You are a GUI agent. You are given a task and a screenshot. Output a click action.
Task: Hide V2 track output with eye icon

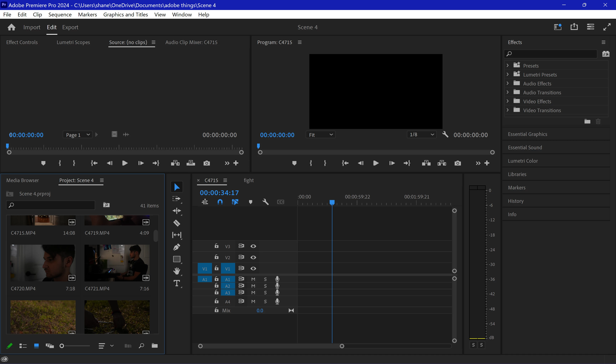[253, 257]
